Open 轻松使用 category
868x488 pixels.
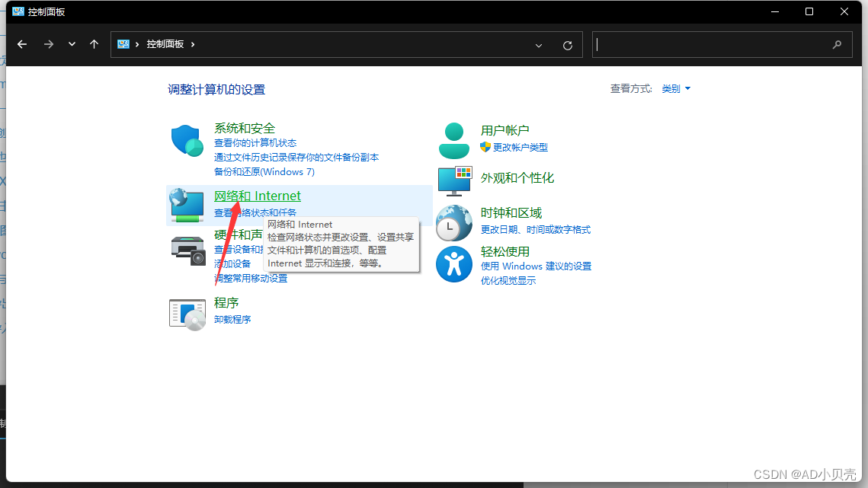pyautogui.click(x=504, y=252)
